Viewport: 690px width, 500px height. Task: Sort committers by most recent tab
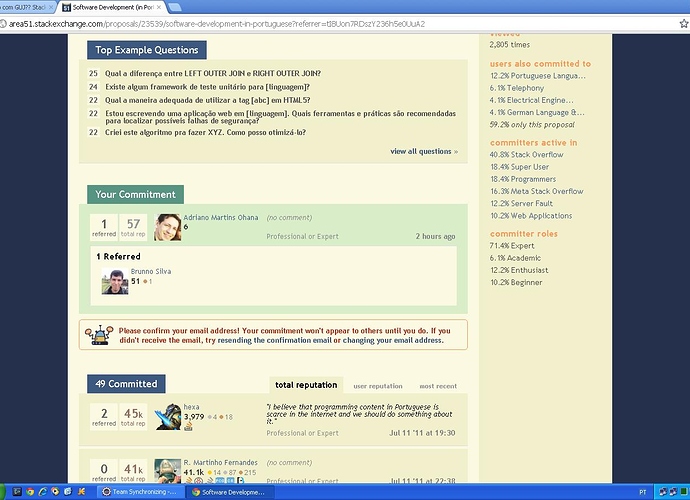tap(438, 386)
